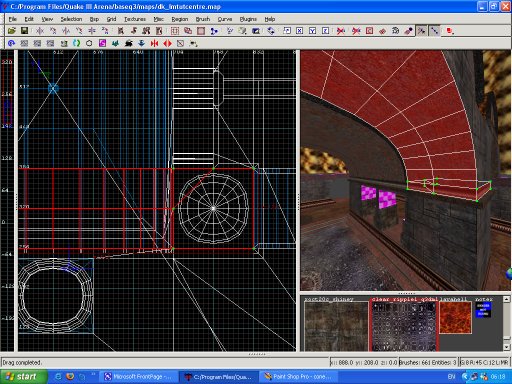Click the circle outline patch icon

[x=89, y=43]
